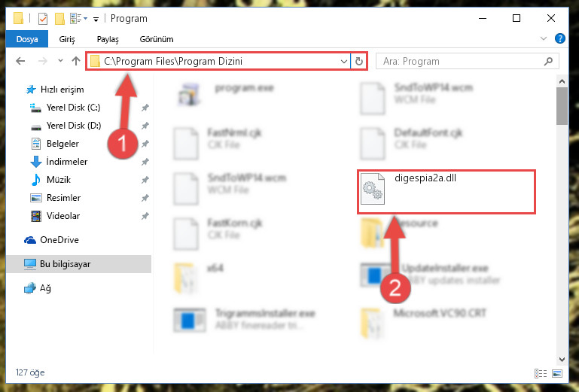Image resolution: width=579 pixels, height=392 pixels.
Task: Unpin Belgeler from quick access
Action: coord(145,144)
